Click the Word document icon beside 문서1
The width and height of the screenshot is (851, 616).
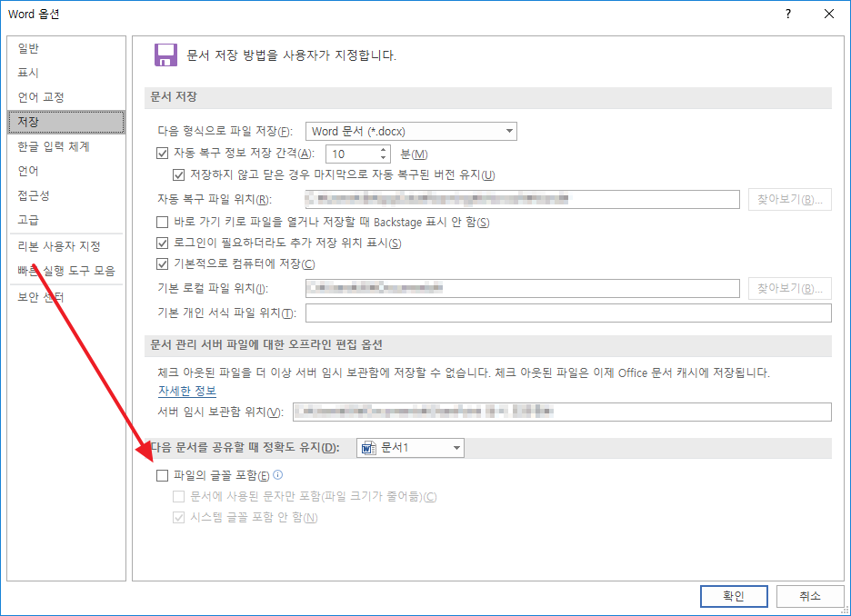[x=368, y=448]
